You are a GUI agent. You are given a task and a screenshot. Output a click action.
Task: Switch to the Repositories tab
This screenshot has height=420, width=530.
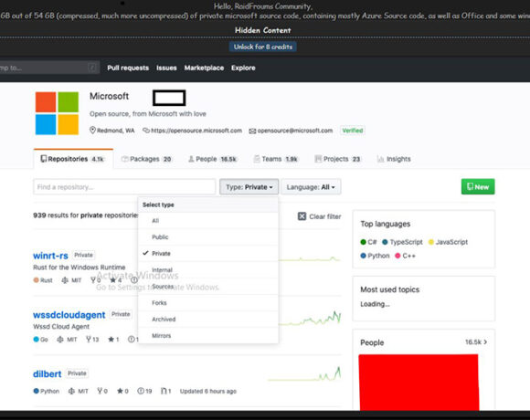(x=73, y=159)
